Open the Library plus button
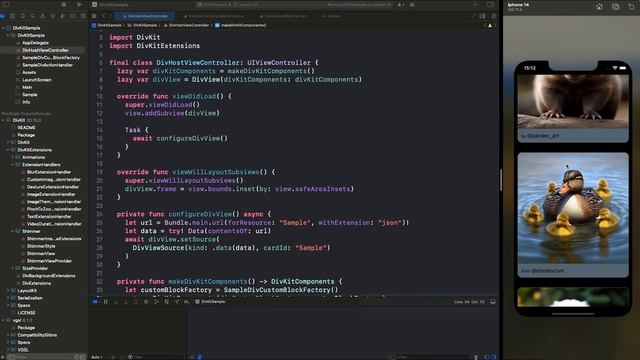 point(475,4)
